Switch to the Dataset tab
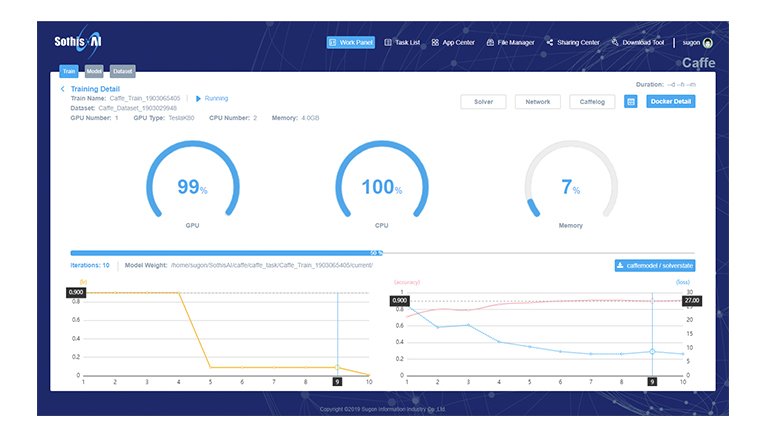 coord(122,72)
